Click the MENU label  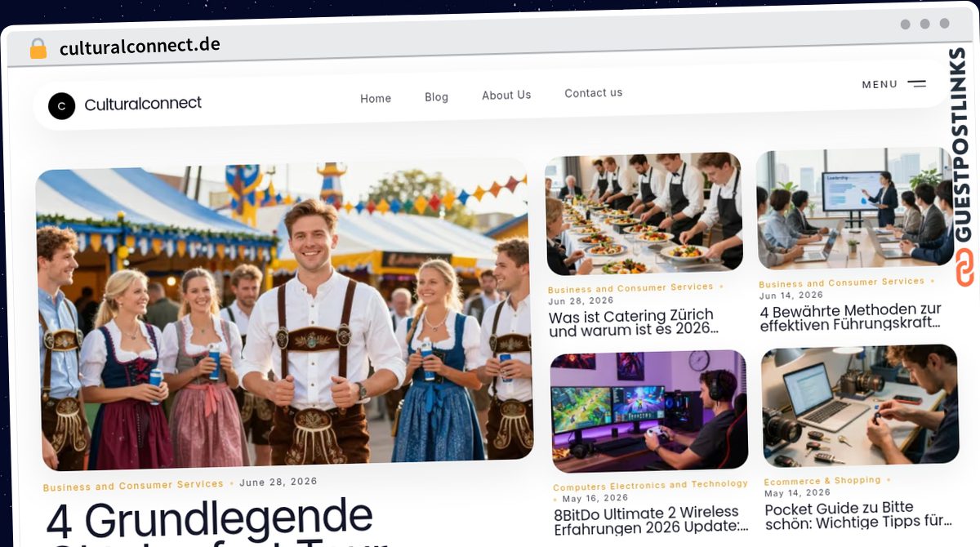point(880,84)
